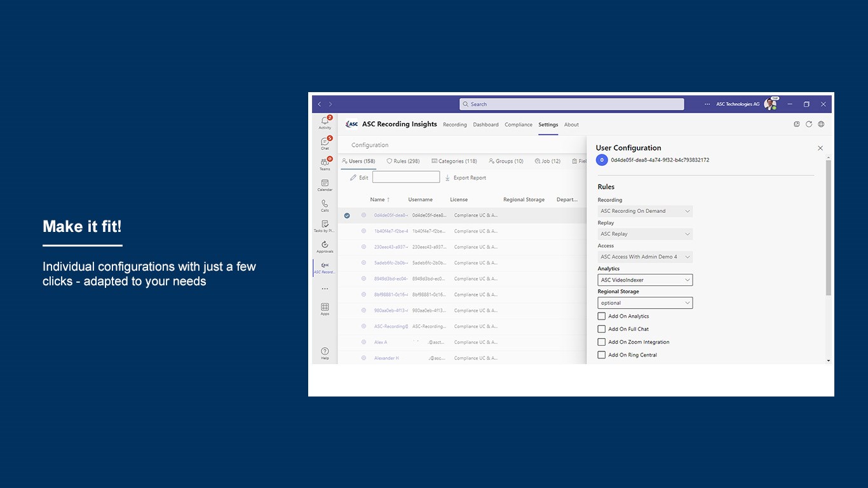This screenshot has height=488, width=868.
Task: Click the Edit pencil button
Action: [x=359, y=178]
